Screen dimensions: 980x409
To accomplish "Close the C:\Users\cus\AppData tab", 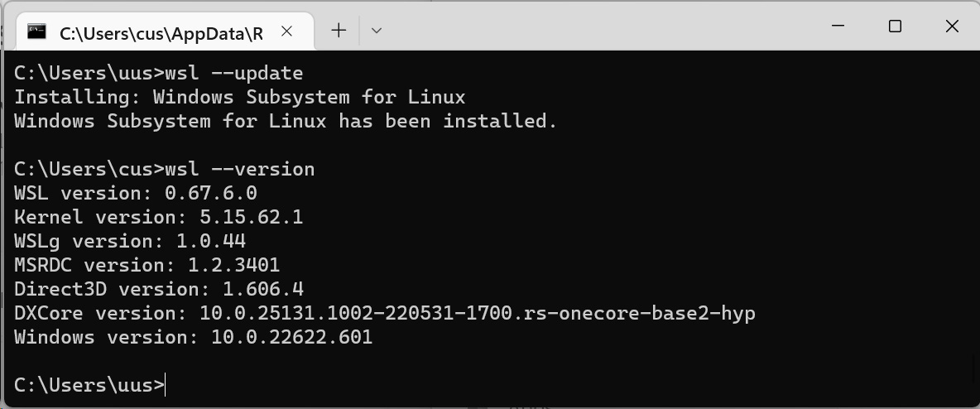I will pyautogui.click(x=287, y=31).
